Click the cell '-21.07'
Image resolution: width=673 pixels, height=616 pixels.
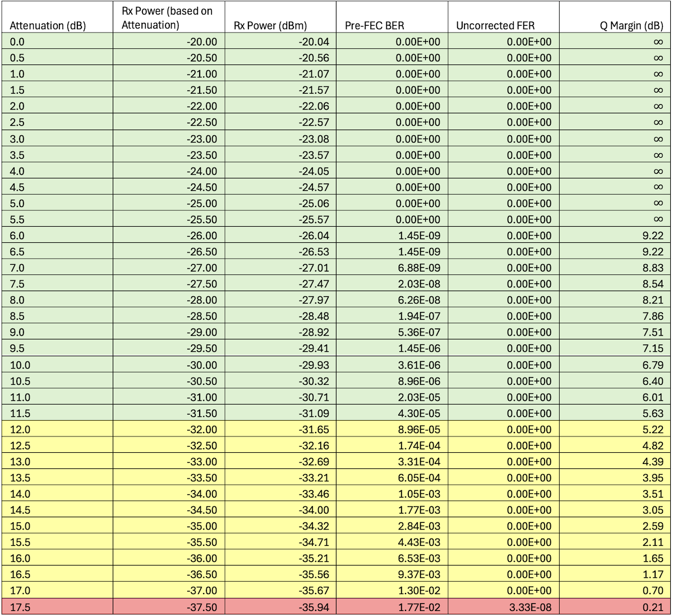tap(280, 74)
